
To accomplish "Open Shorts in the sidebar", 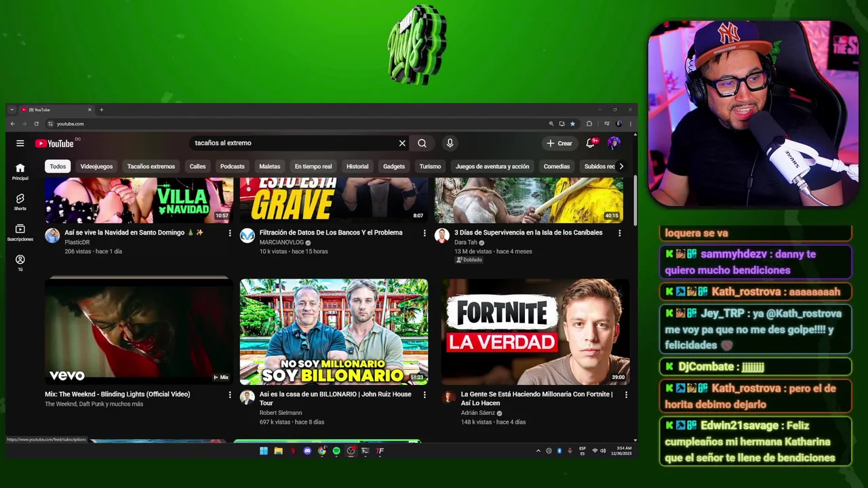I will tap(20, 201).
